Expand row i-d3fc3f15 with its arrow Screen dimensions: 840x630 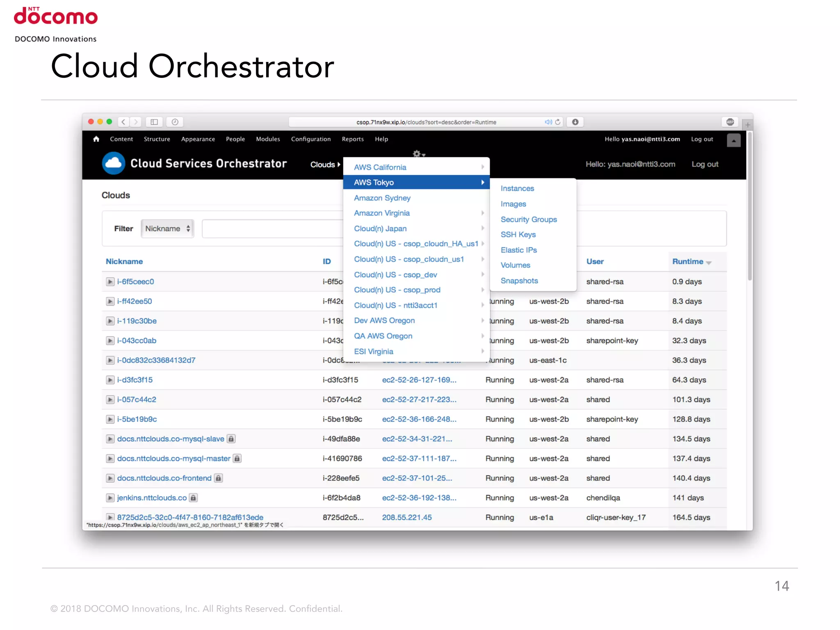coord(110,380)
